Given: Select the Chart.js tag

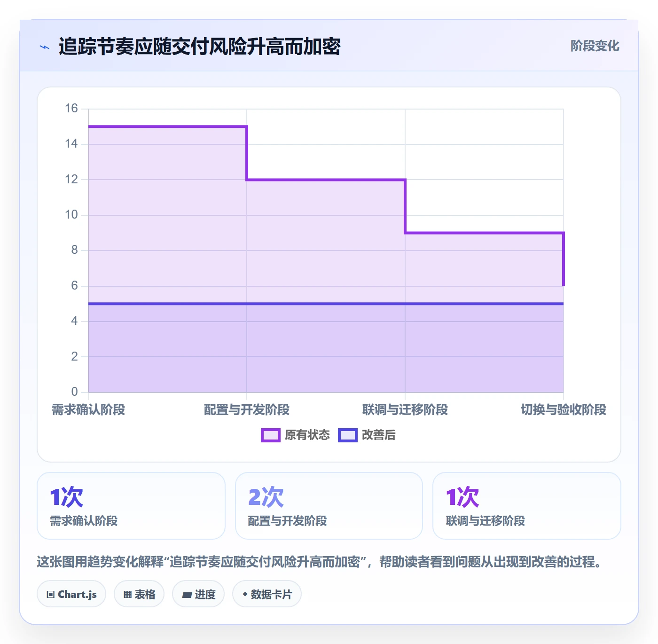Looking at the screenshot, I should pos(71,594).
